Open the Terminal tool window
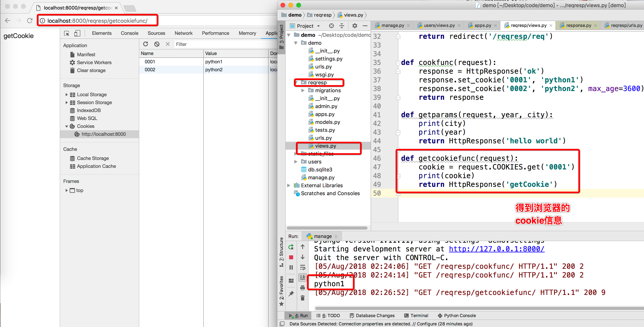 coord(416,316)
